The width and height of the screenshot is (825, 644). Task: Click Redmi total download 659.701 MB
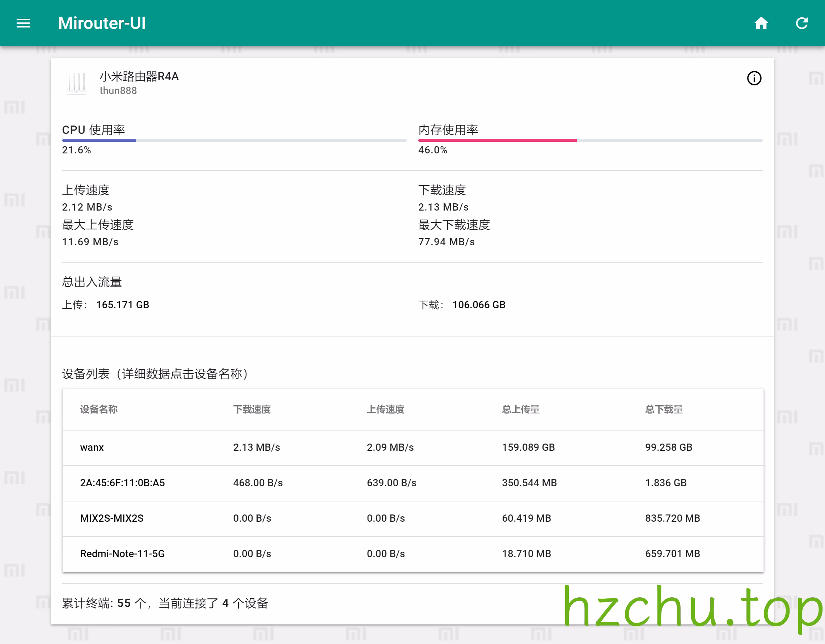672,554
